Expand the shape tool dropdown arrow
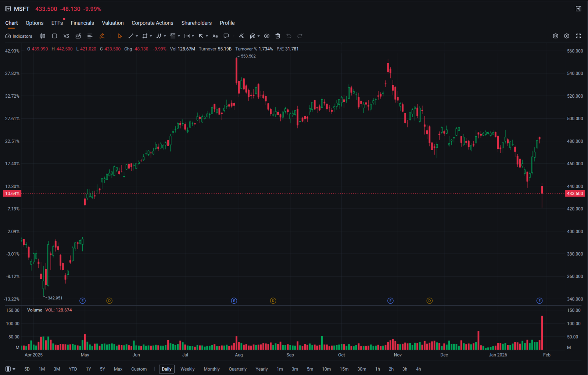588x375 pixels. [x=151, y=36]
